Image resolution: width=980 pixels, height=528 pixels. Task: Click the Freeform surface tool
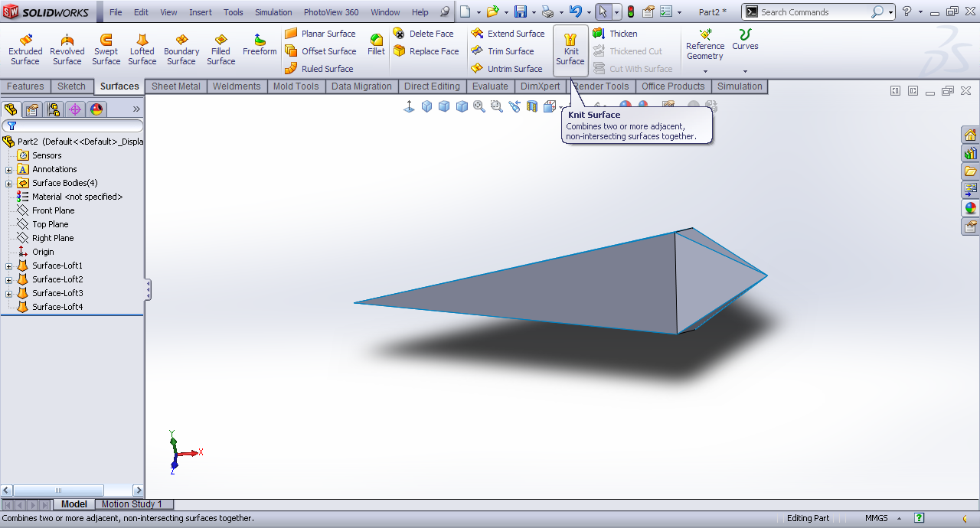(260, 46)
